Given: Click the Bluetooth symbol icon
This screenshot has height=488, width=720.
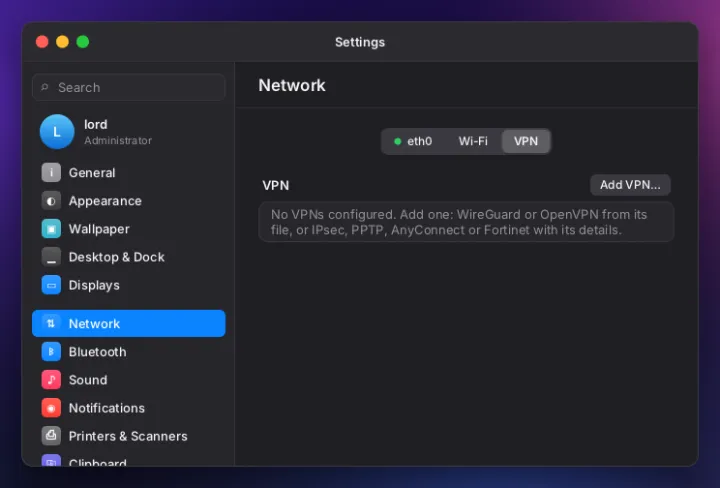Looking at the screenshot, I should [51, 352].
